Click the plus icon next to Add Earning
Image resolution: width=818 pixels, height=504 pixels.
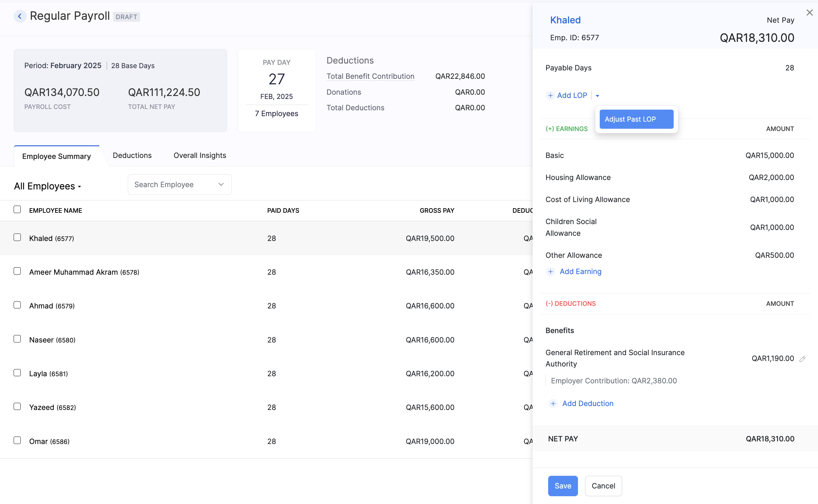[x=550, y=272]
